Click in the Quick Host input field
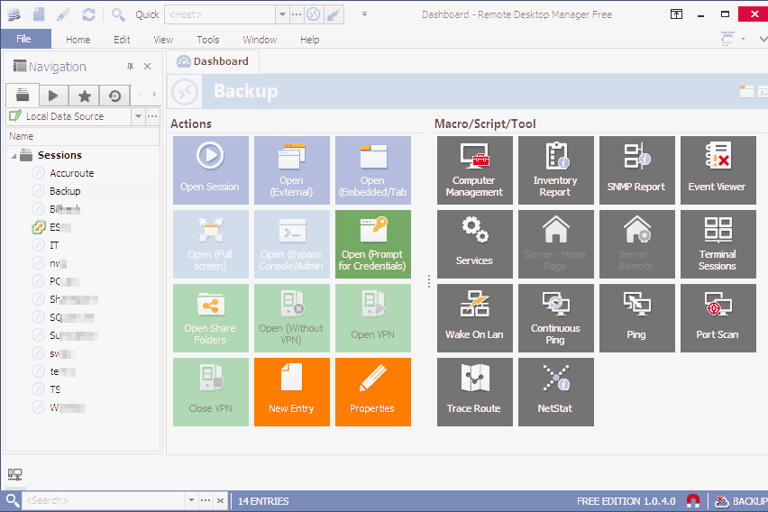 [220, 14]
